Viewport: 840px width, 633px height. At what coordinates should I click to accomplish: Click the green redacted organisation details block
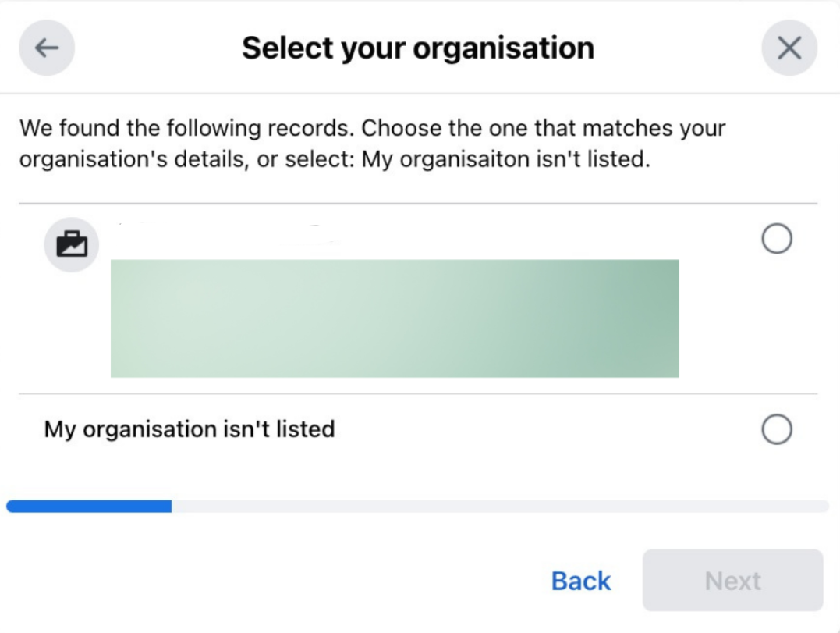pyautogui.click(x=395, y=318)
